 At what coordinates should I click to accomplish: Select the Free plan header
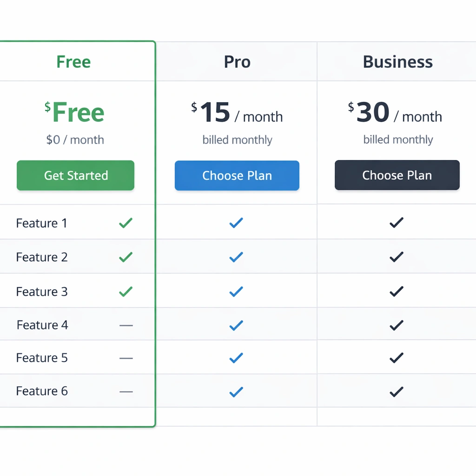pos(73,62)
